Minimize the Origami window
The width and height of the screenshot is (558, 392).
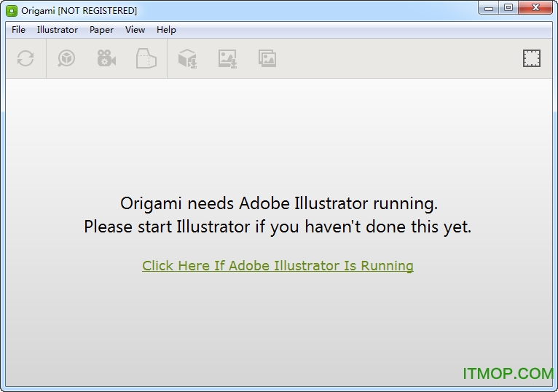487,8
